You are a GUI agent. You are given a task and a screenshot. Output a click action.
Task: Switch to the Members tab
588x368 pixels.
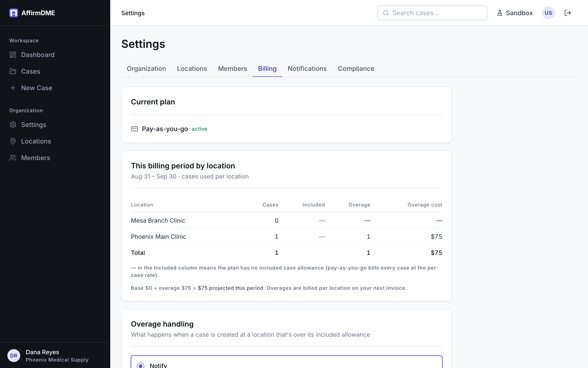[x=232, y=69]
